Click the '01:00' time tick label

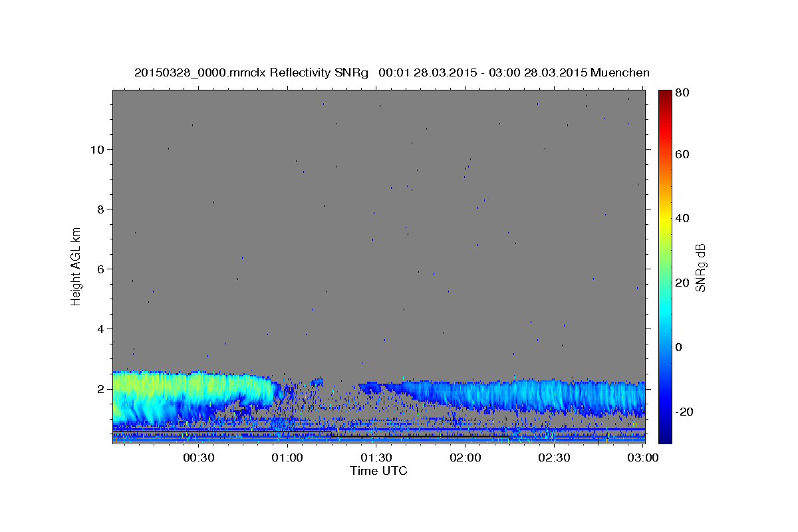point(288,458)
